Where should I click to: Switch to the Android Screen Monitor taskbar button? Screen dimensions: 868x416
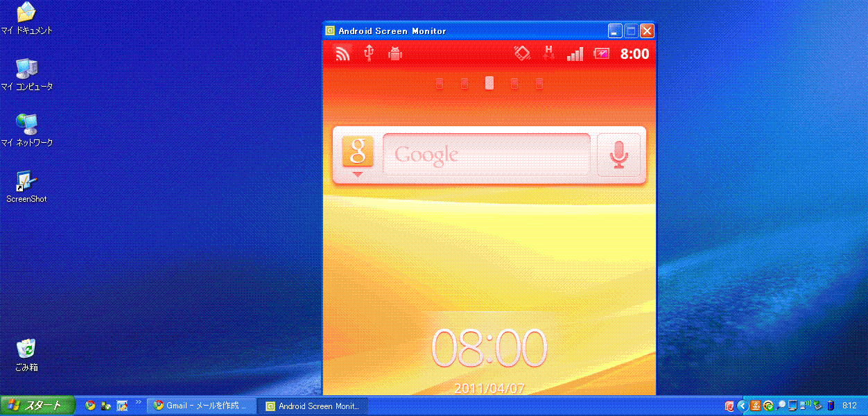click(x=313, y=406)
